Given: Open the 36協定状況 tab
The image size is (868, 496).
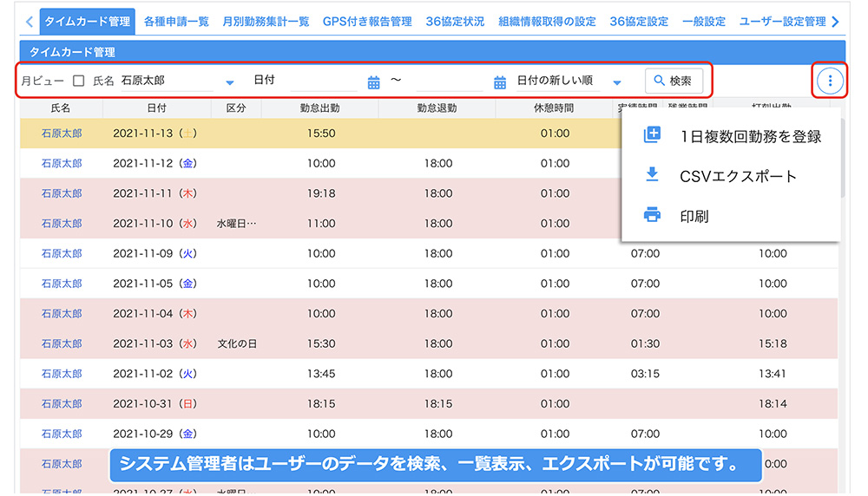Looking at the screenshot, I should pyautogui.click(x=455, y=22).
